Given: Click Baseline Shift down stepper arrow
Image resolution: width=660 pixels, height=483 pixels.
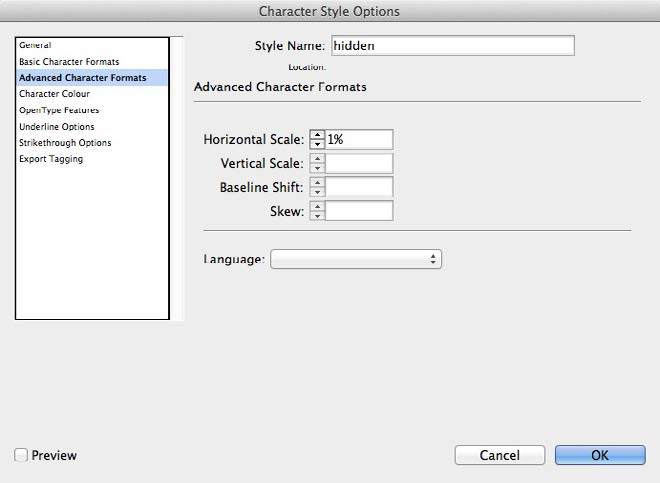Looking at the screenshot, I should (317, 192).
